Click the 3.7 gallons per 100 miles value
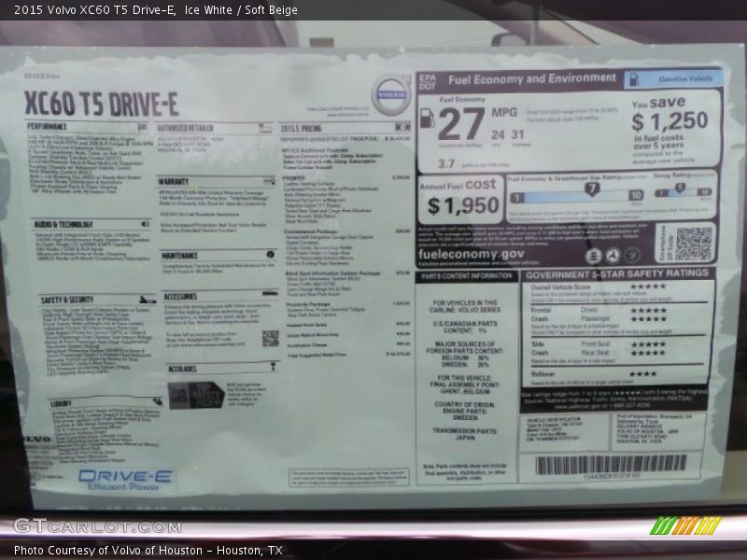Image resolution: width=747 pixels, height=560 pixels. pyautogui.click(x=446, y=164)
